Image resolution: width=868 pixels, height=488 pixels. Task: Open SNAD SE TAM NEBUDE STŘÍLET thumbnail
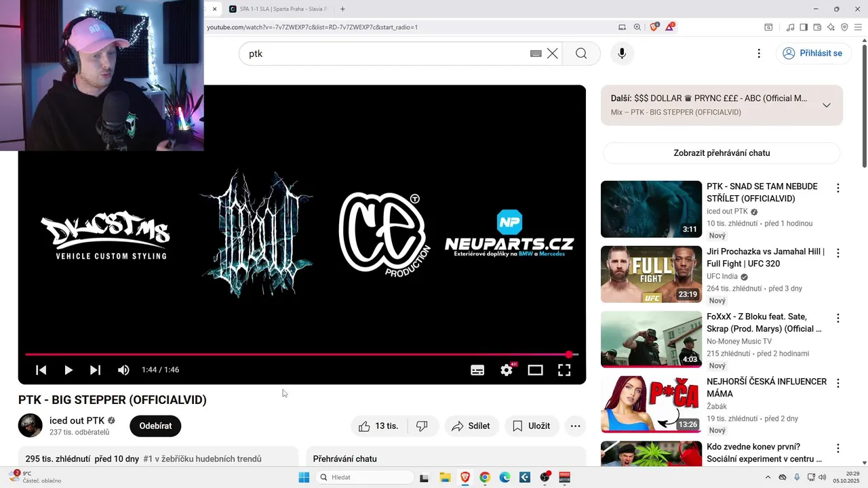tap(651, 209)
